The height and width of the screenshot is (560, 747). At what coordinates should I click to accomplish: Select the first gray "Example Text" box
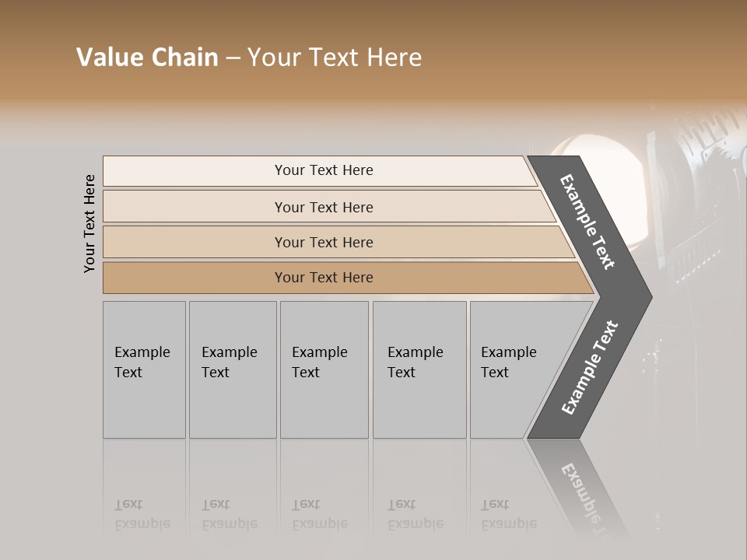point(144,369)
